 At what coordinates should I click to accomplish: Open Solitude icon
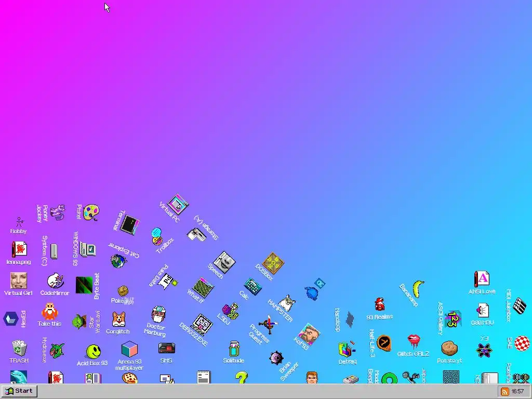[234, 349]
